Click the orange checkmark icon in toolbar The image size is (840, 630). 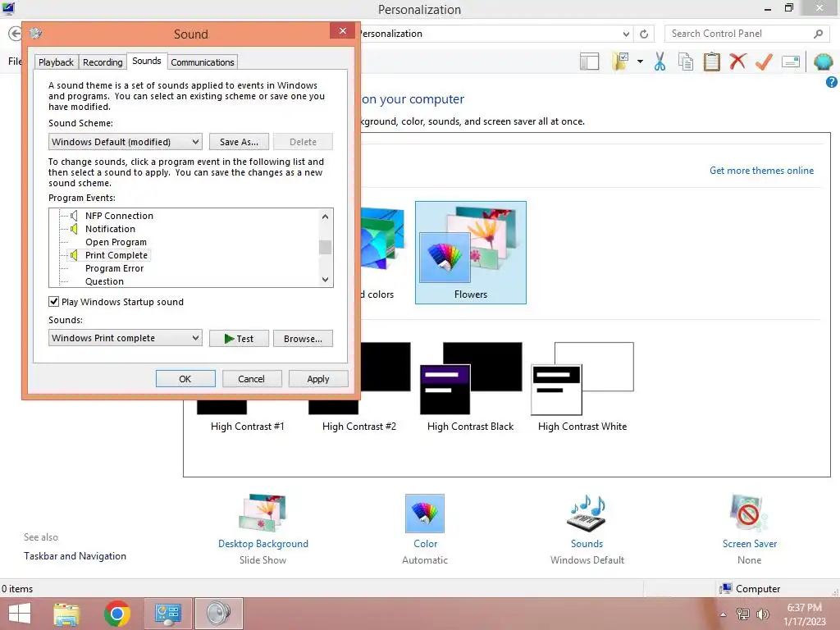point(764,62)
